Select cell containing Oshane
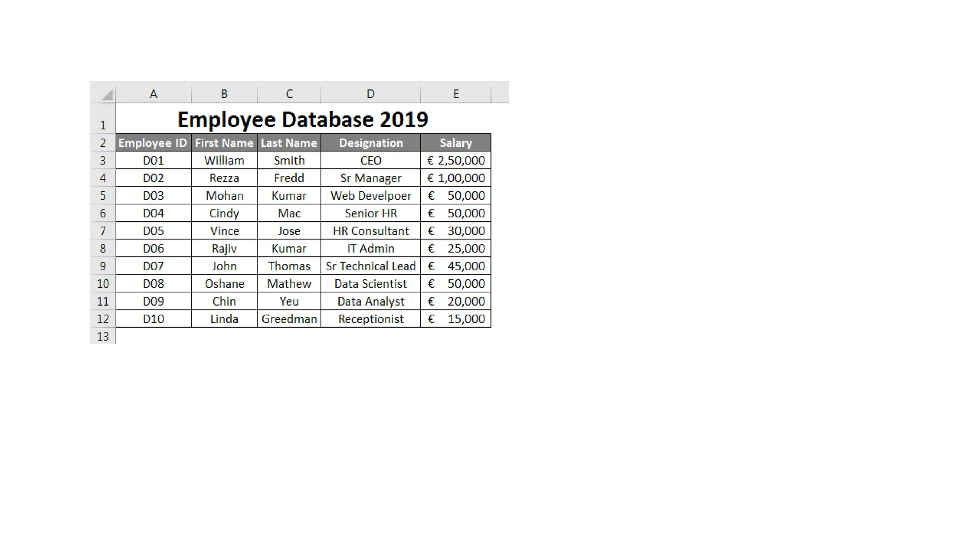 coord(224,284)
